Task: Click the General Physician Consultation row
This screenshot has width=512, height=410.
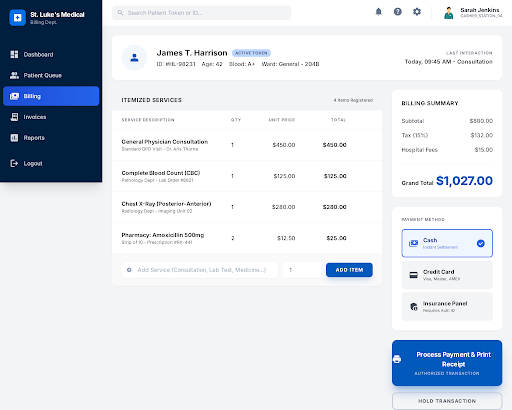Action: (x=247, y=145)
